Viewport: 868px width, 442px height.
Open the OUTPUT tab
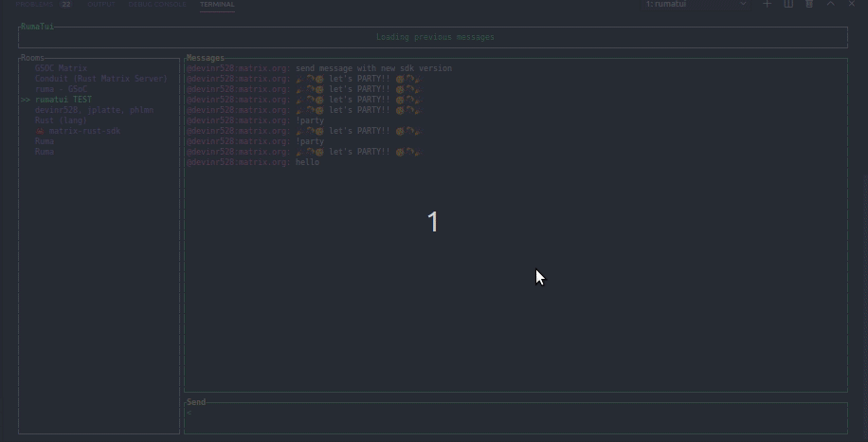[x=101, y=4]
